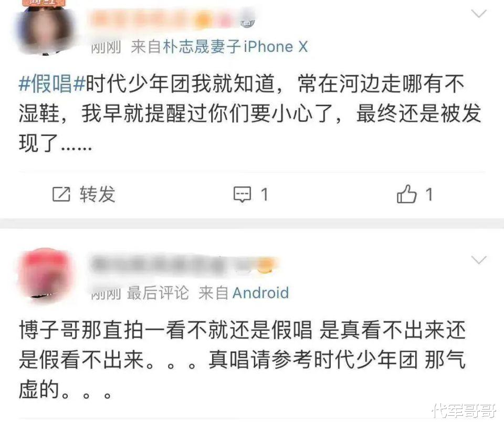Screen dimensions: 504x429
Task: Tap the Android source link
Action: (x=260, y=293)
